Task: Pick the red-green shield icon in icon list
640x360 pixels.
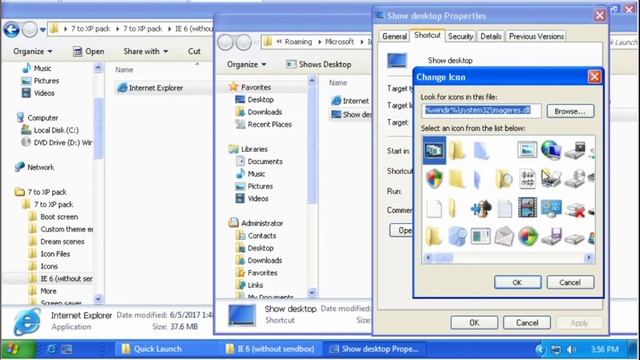Action: point(434,178)
